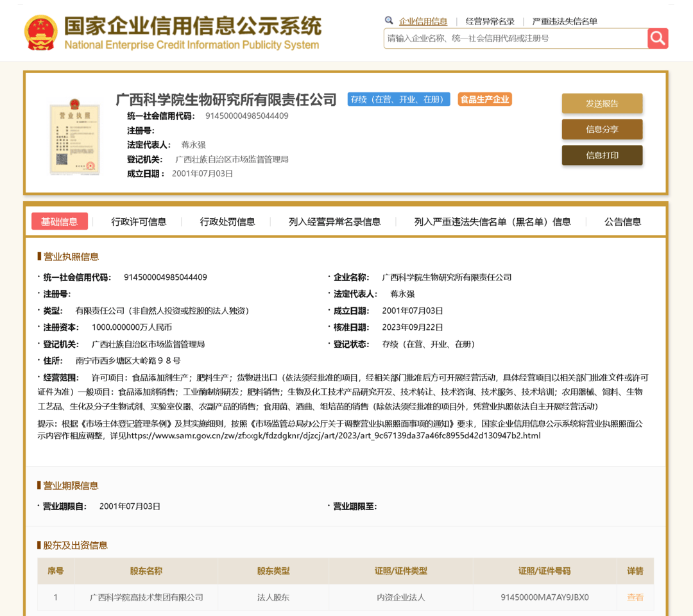Image resolution: width=693 pixels, height=616 pixels.
Task: Click the 发送报告 button
Action: tap(602, 103)
